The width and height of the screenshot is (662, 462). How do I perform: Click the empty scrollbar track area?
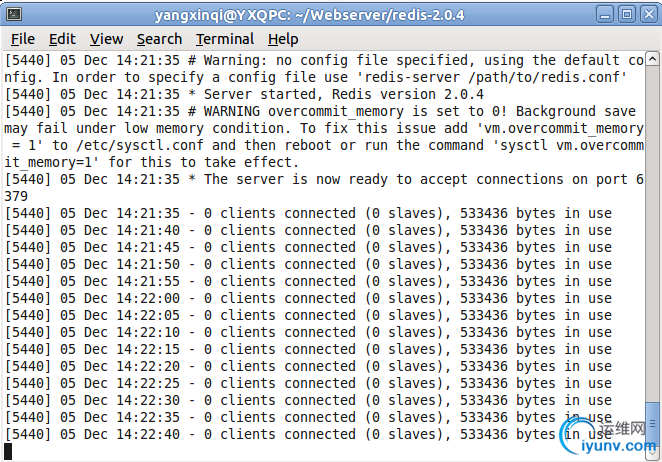click(652, 233)
